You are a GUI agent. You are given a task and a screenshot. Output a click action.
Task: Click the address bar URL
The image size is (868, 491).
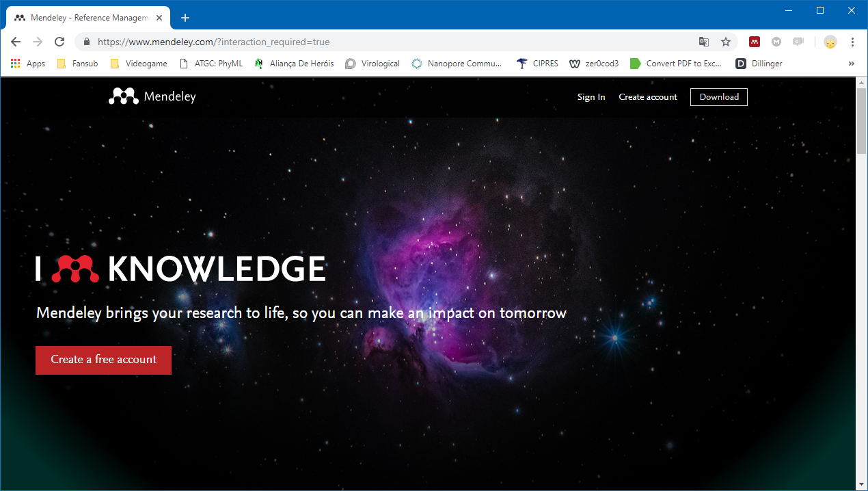[213, 42]
